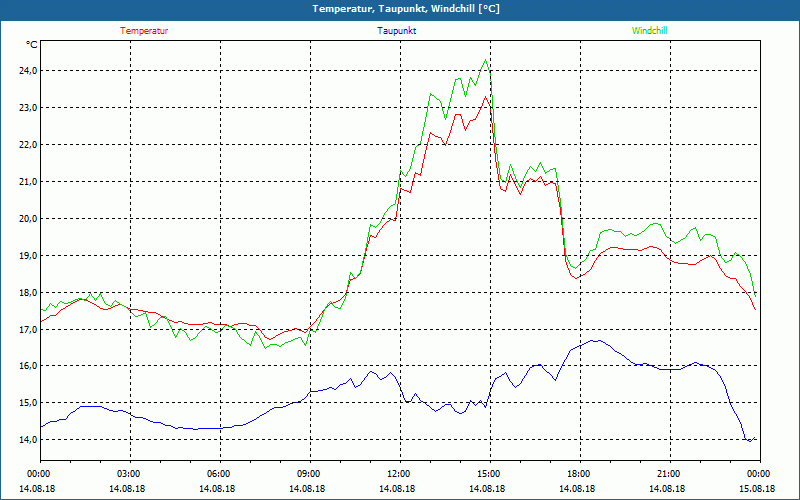
Task: Click the 18,0 Y-axis value
Action: pos(28,292)
